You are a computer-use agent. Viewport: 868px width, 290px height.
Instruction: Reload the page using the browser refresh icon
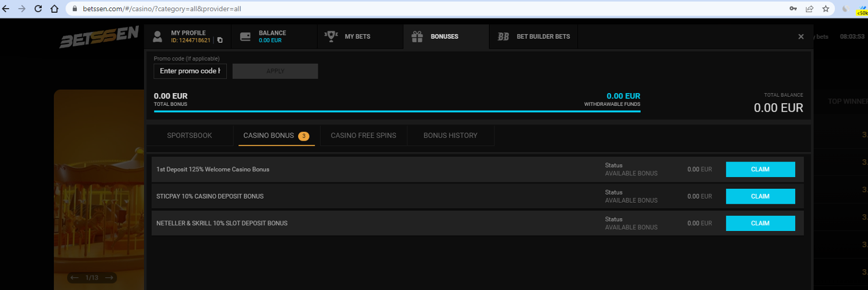click(38, 9)
